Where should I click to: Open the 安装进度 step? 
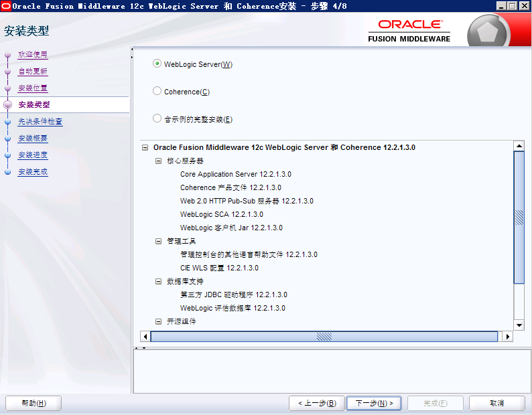tap(33, 155)
